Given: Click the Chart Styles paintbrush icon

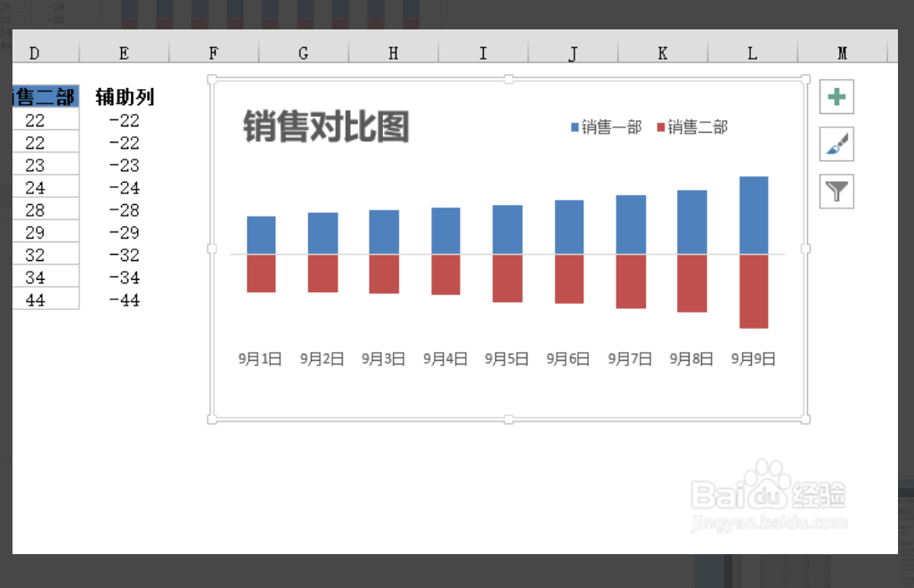Looking at the screenshot, I should tap(835, 143).
